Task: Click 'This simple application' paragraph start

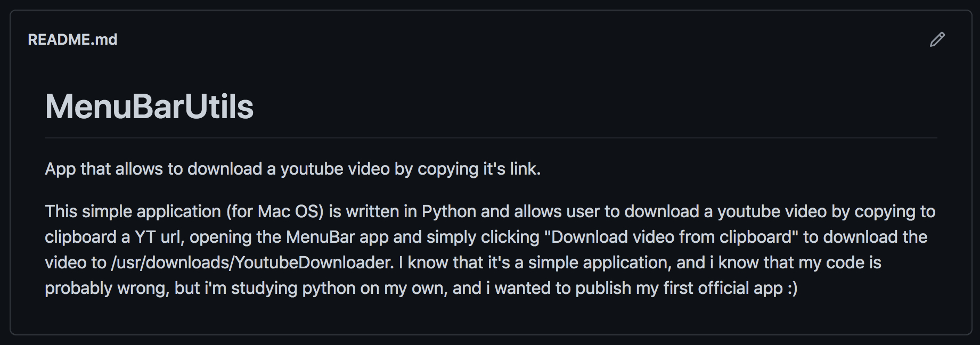Action: (x=133, y=211)
